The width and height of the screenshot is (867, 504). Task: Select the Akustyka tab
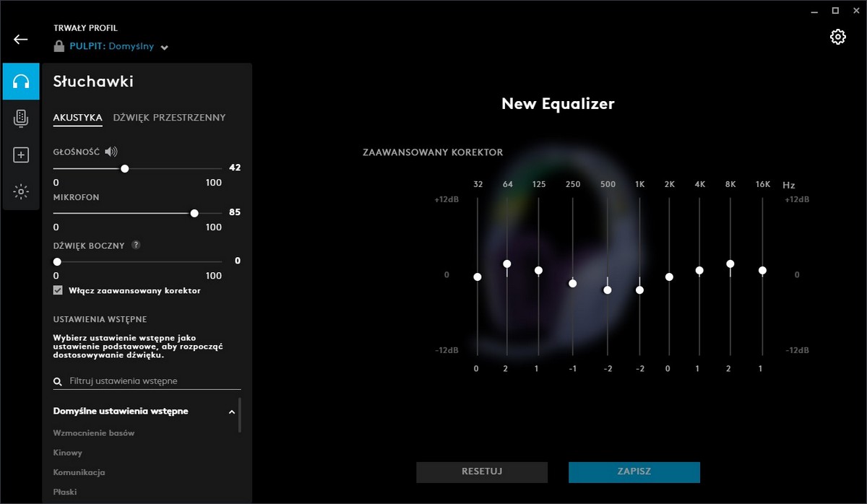pos(77,118)
